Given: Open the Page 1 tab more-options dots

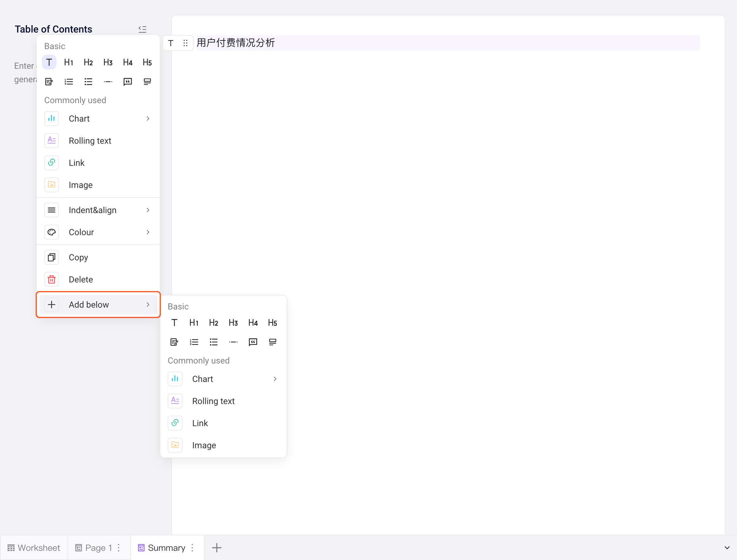Looking at the screenshot, I should click(x=119, y=548).
